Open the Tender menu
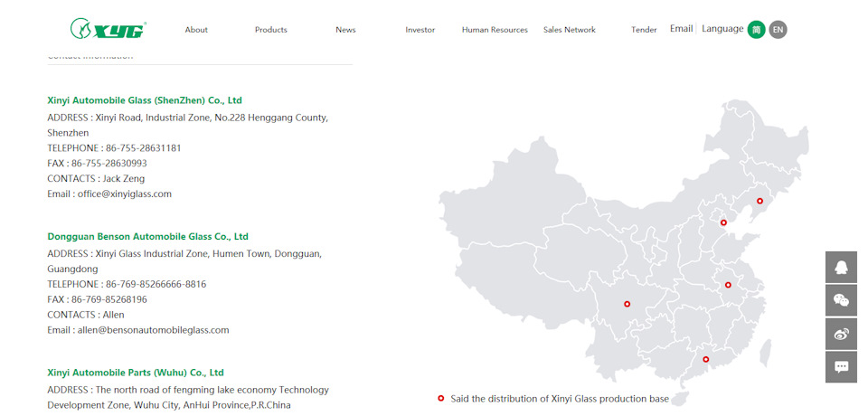The height and width of the screenshot is (416, 868). click(x=644, y=30)
